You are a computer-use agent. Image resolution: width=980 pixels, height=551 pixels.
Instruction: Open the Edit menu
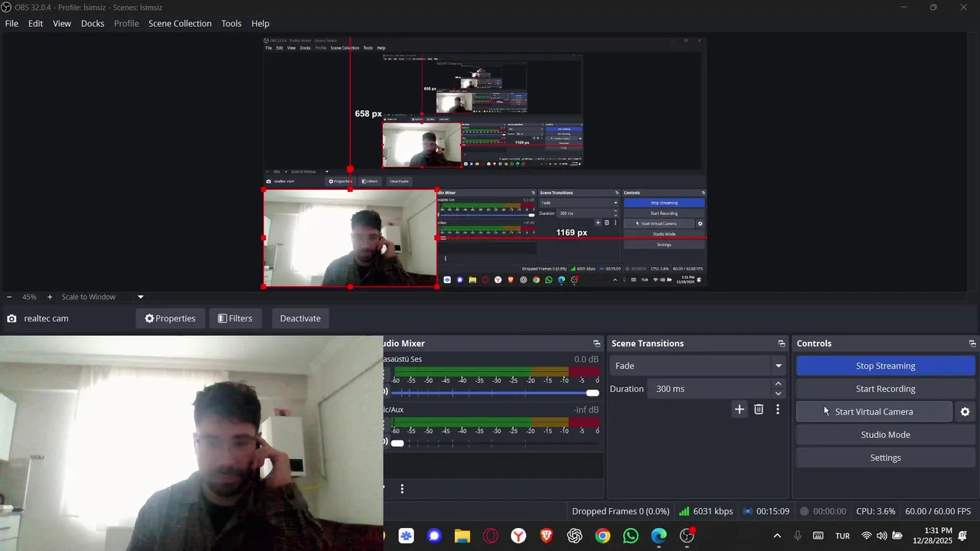tap(35, 24)
